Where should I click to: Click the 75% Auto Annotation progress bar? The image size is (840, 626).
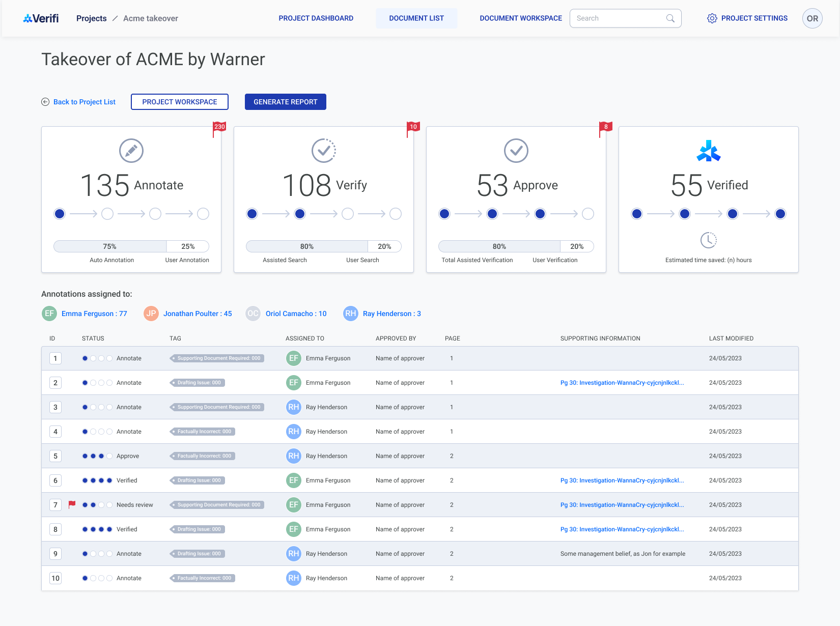pyautogui.click(x=110, y=246)
